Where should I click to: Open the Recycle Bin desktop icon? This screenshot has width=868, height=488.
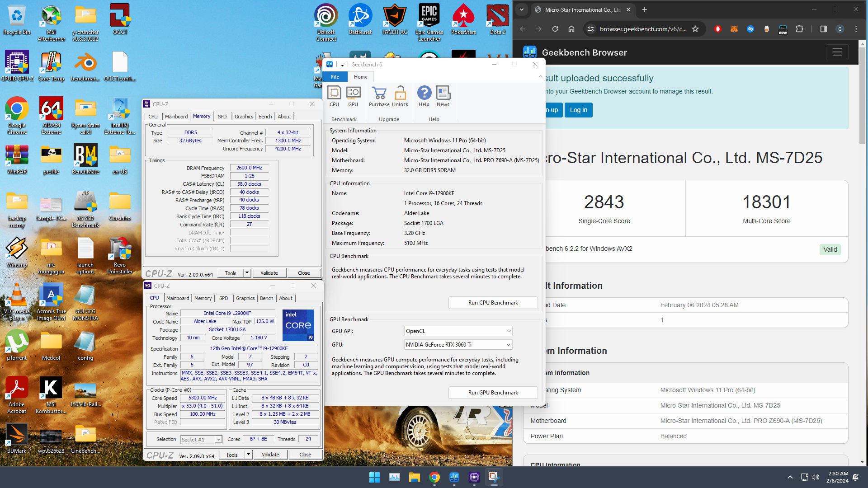(x=17, y=20)
